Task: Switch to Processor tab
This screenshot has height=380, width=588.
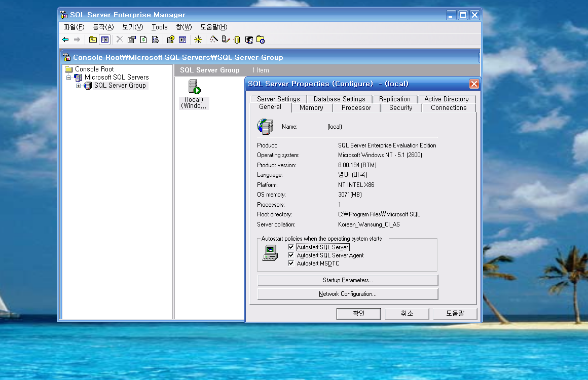Action: pos(356,108)
